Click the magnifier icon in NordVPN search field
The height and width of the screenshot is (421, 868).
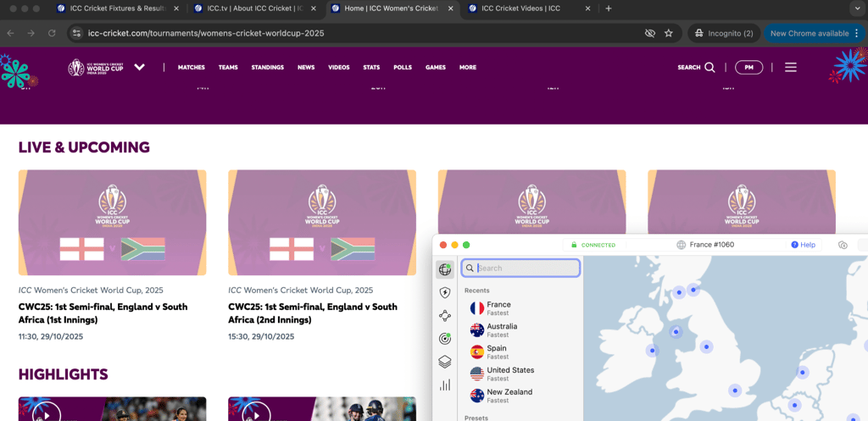click(x=470, y=269)
